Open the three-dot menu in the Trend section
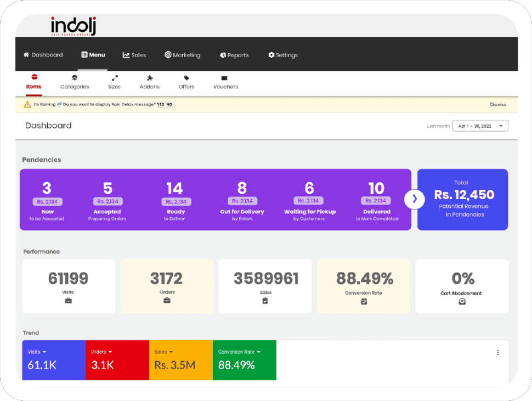This screenshot has height=401, width=532. (498, 353)
